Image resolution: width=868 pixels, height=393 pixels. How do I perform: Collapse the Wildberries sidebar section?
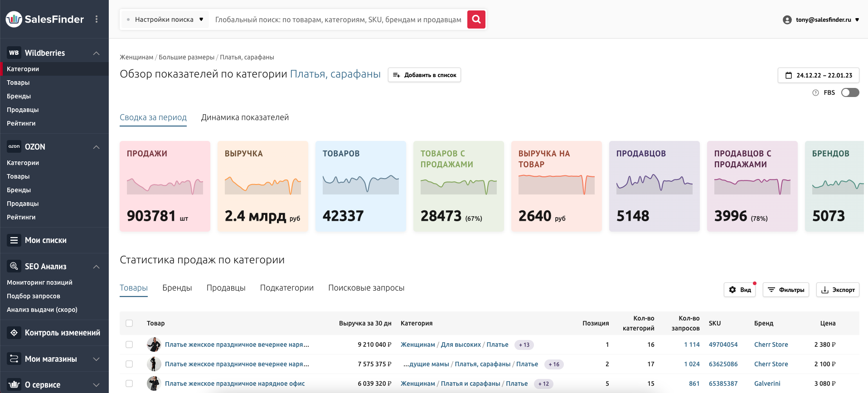pyautogui.click(x=96, y=53)
